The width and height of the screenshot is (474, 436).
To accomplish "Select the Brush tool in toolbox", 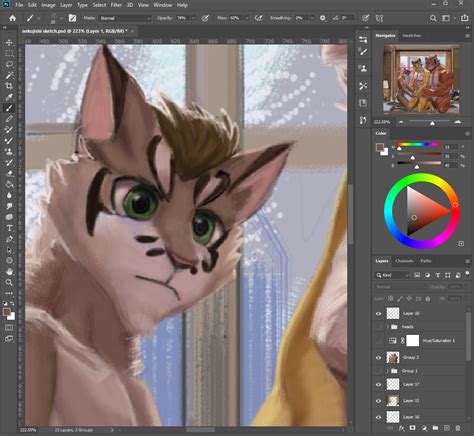I will pyautogui.click(x=9, y=108).
